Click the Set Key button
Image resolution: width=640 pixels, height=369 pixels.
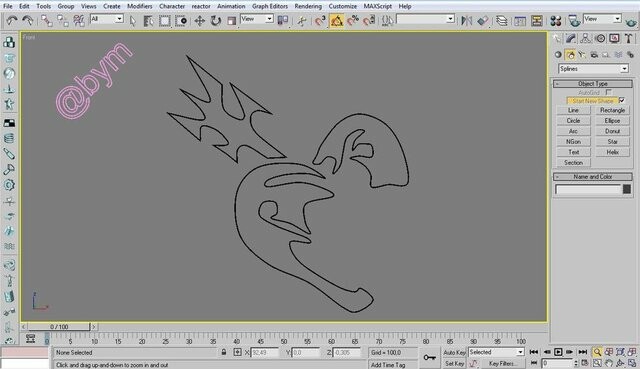point(454,363)
